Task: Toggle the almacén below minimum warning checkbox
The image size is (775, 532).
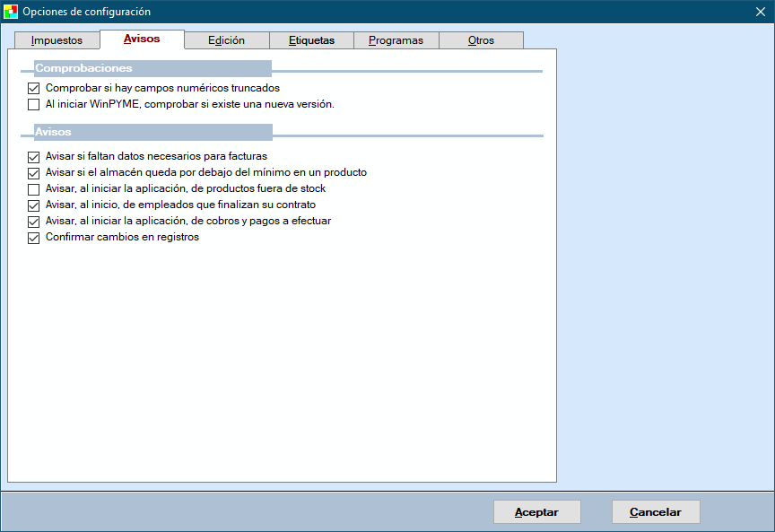Action: click(34, 172)
